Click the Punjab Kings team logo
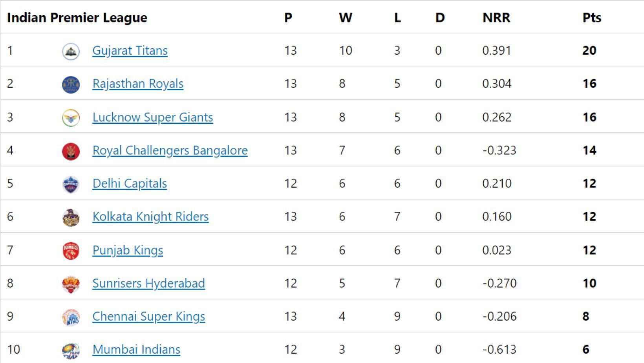Screen dimensions: 644x363 coord(71,251)
